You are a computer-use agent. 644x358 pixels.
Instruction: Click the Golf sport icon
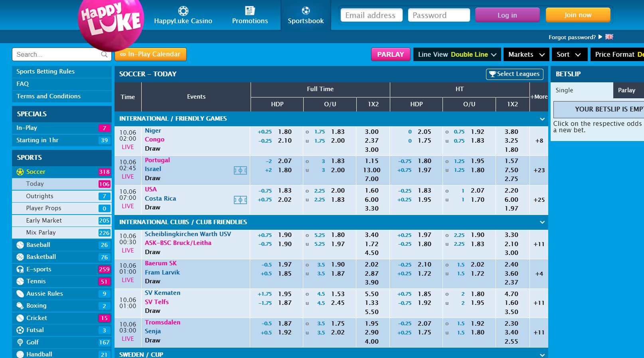pyautogui.click(x=20, y=342)
